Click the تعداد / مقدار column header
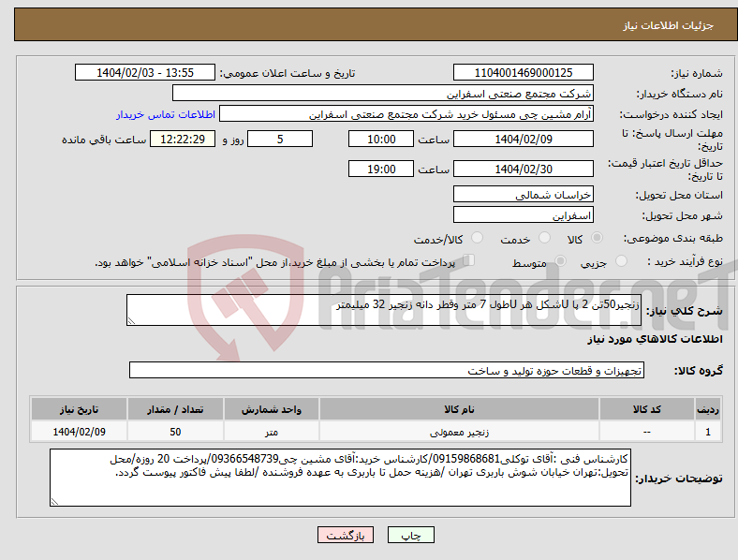This screenshot has height=560, width=738. [x=175, y=409]
